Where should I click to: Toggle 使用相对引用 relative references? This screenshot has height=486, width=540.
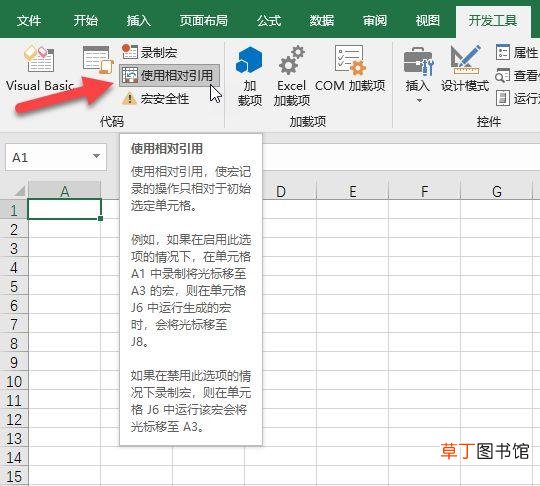169,75
